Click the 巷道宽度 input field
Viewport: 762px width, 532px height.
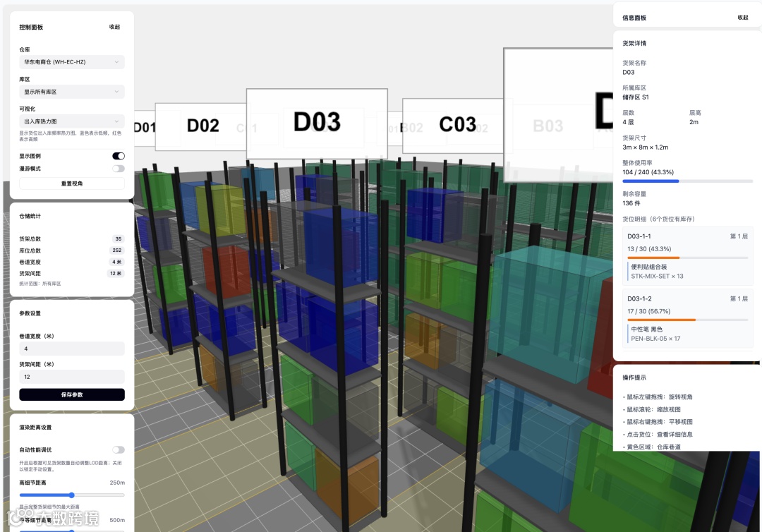(x=72, y=349)
